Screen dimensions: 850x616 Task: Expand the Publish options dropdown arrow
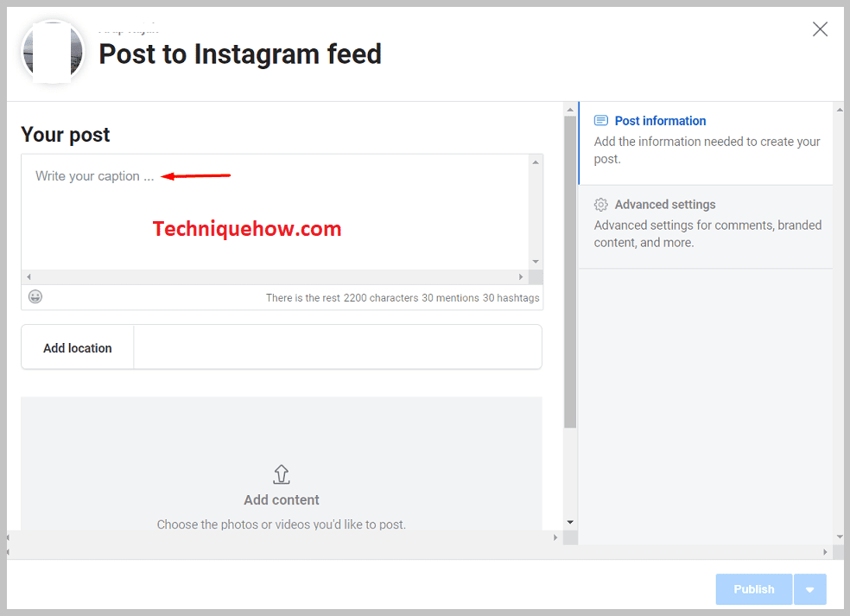point(810,589)
